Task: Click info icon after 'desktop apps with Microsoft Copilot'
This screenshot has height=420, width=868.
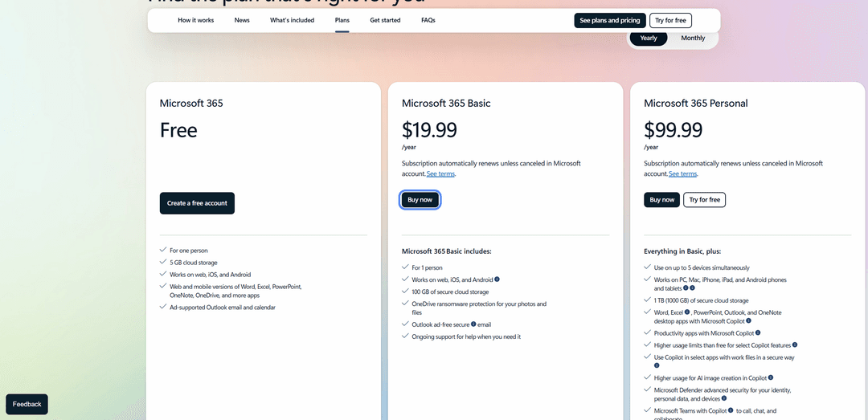Action: [x=748, y=320]
